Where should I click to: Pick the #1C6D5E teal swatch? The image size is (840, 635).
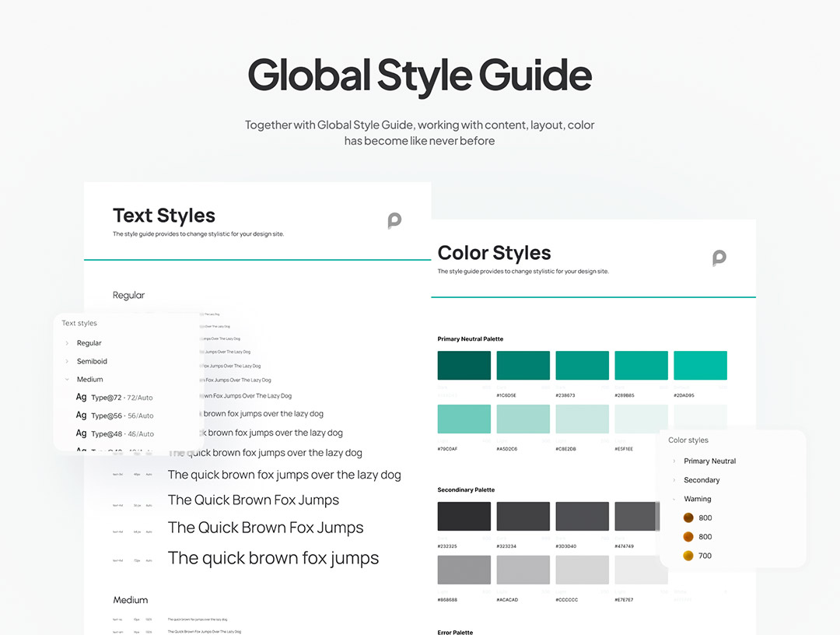523,366
